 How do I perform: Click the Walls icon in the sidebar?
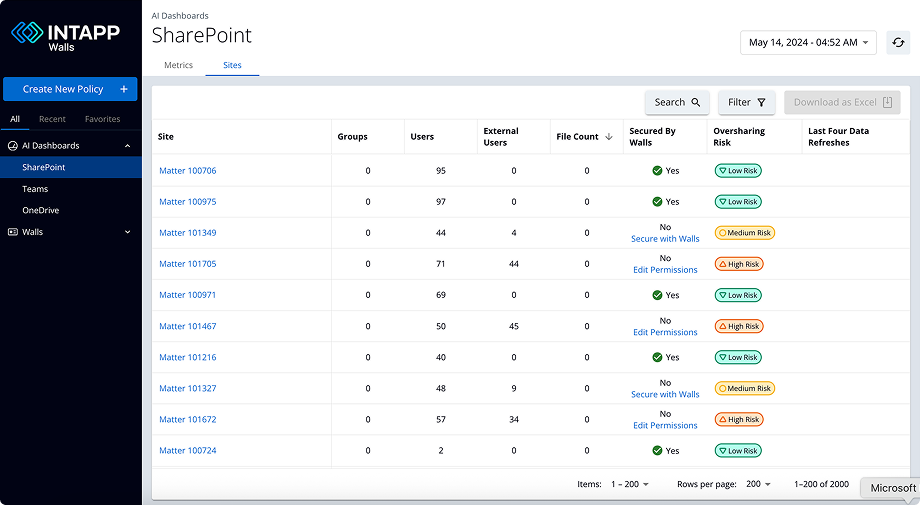[x=12, y=232]
